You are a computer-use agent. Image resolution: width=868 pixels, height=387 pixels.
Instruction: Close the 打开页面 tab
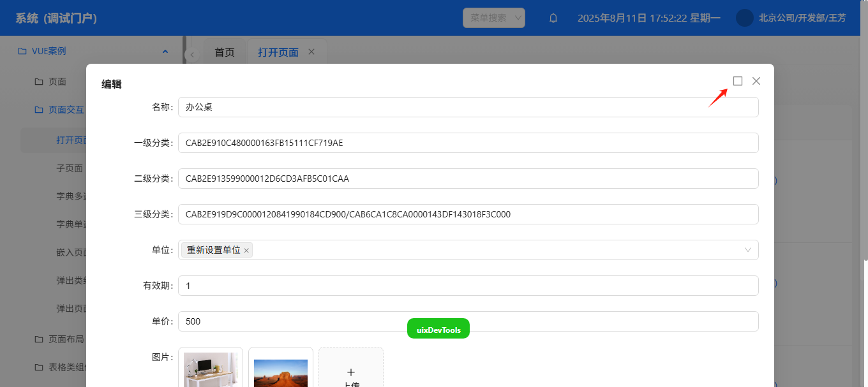[311, 52]
